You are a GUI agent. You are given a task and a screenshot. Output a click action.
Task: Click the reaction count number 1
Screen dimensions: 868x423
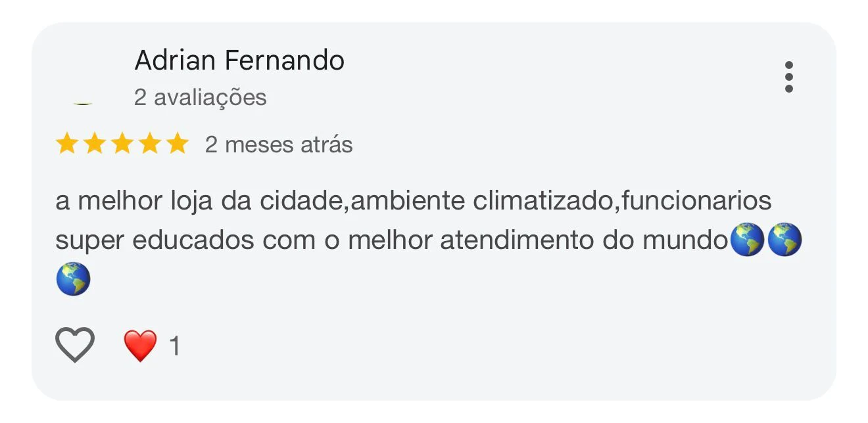(x=174, y=346)
